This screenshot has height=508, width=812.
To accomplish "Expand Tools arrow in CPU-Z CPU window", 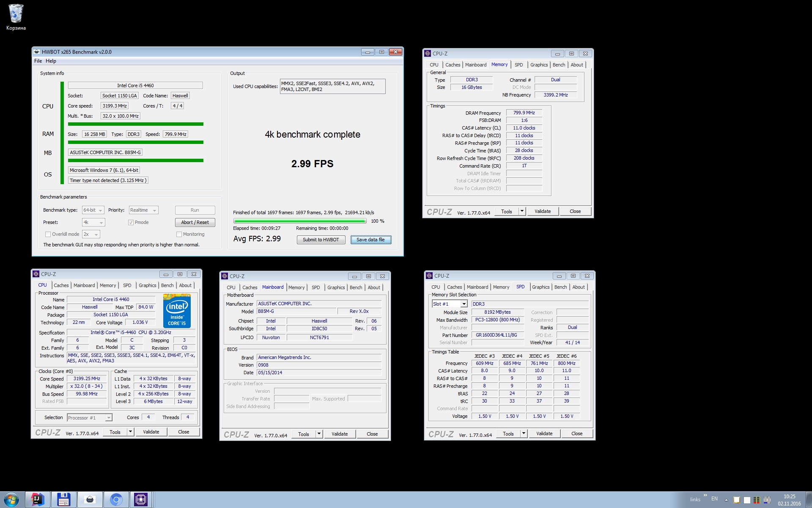I will click(x=130, y=432).
